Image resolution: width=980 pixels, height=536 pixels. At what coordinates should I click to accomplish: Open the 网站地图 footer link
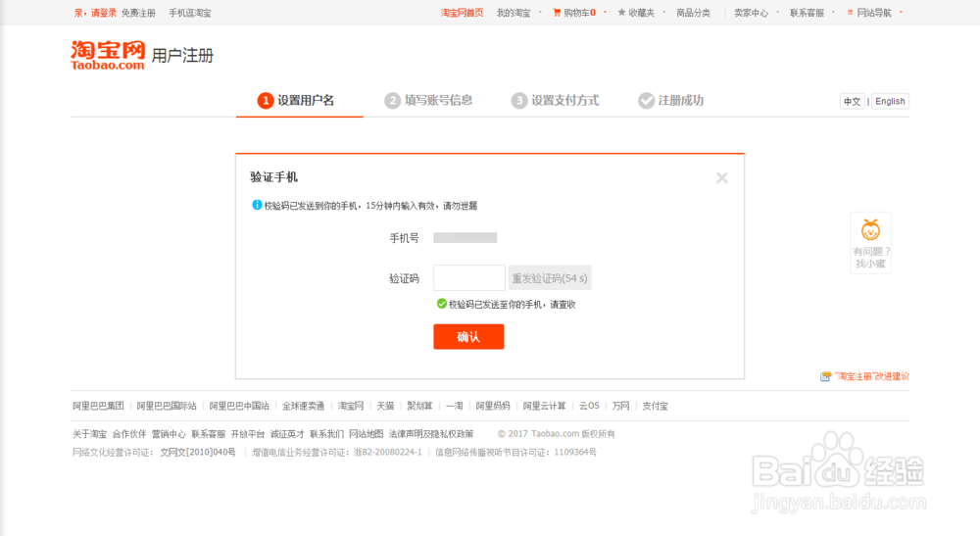[x=367, y=434]
